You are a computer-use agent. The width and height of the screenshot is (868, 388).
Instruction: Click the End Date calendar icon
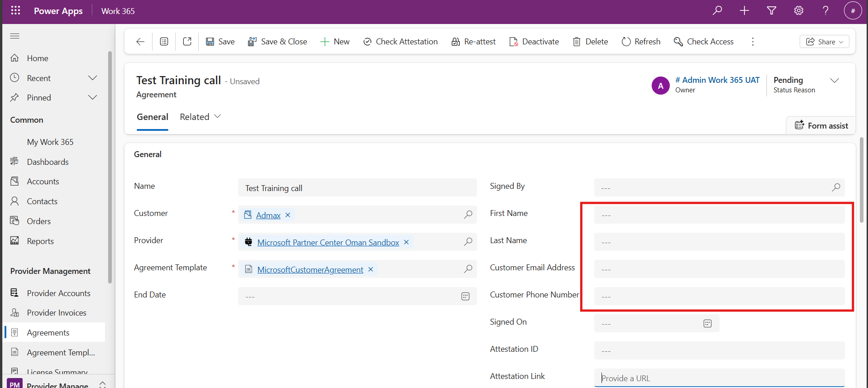[465, 297]
